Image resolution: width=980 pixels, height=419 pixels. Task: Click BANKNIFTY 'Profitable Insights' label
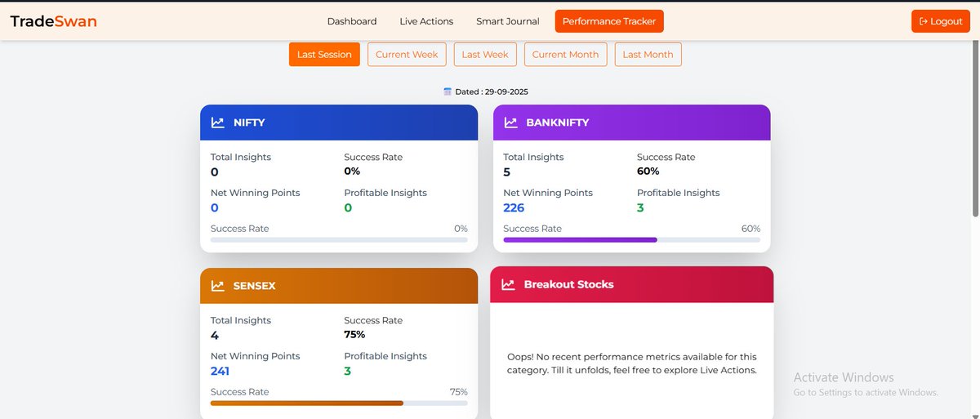(x=679, y=193)
